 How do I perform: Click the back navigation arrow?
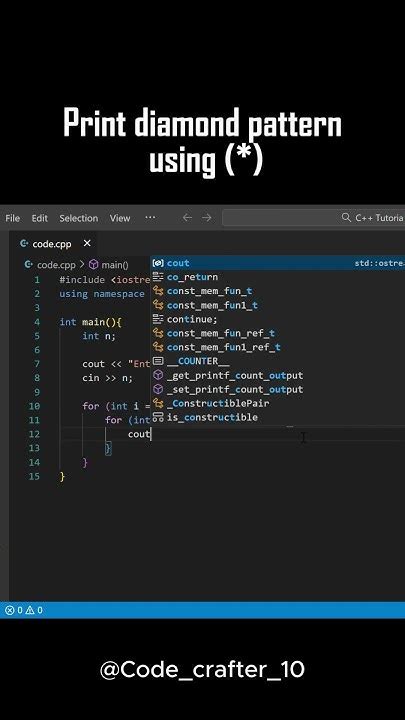coord(187,218)
